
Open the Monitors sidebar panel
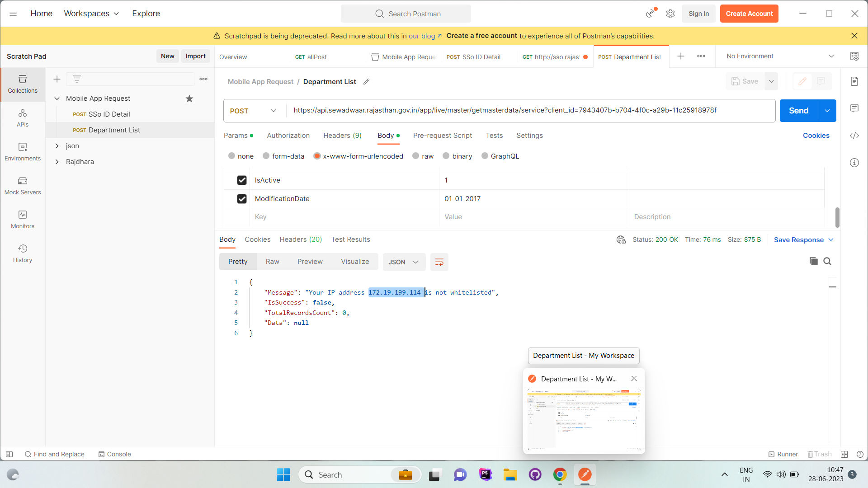(23, 220)
